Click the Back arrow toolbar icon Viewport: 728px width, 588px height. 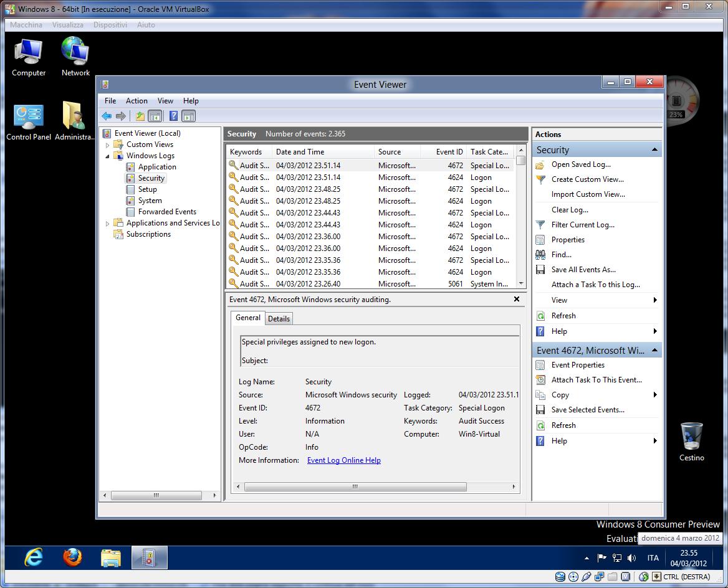pos(107,116)
